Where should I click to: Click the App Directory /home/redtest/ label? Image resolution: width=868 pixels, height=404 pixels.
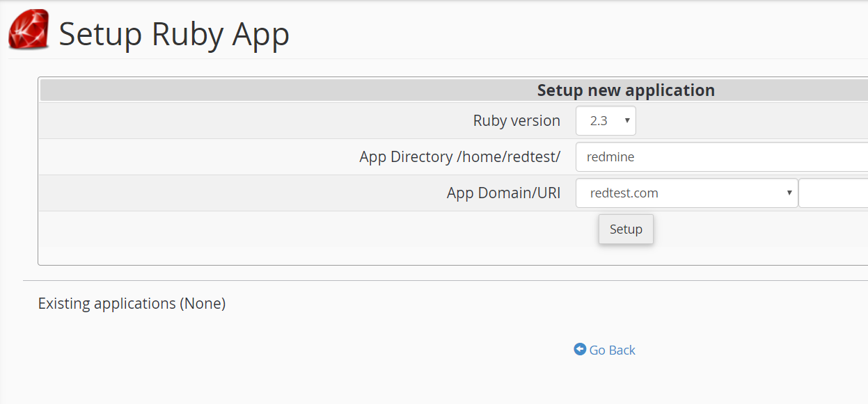(459, 157)
